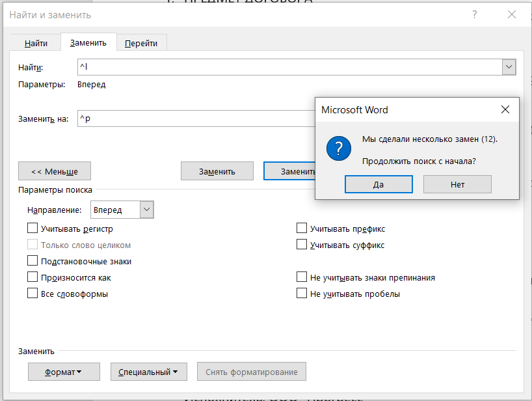532x401 pixels.
Task: Enable the Учитывать регистр checkbox
Action: pos(33,228)
